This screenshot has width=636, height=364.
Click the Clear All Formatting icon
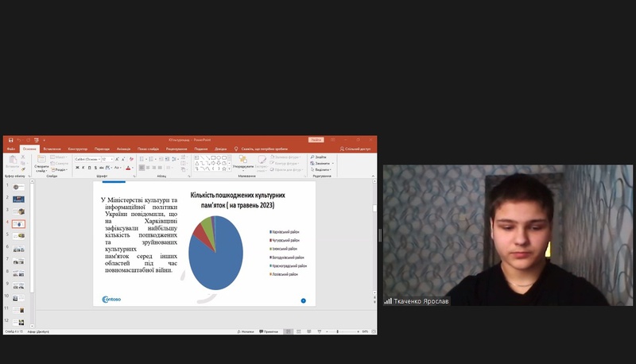point(133,159)
